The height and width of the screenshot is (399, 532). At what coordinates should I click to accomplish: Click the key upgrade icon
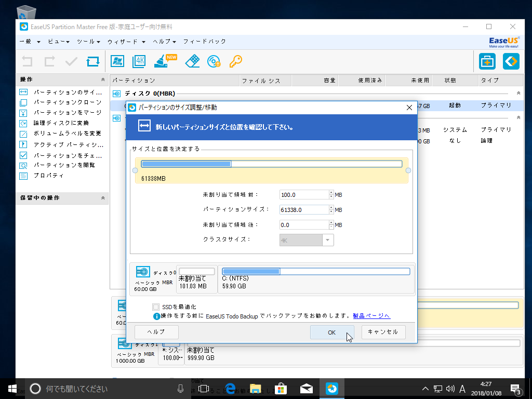pyautogui.click(x=236, y=61)
